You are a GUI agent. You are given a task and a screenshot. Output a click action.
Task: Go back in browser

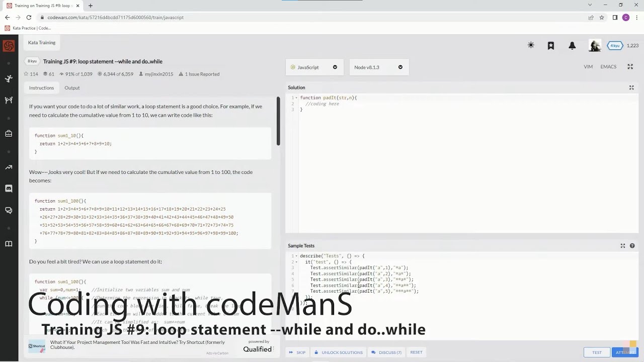tap(7, 18)
